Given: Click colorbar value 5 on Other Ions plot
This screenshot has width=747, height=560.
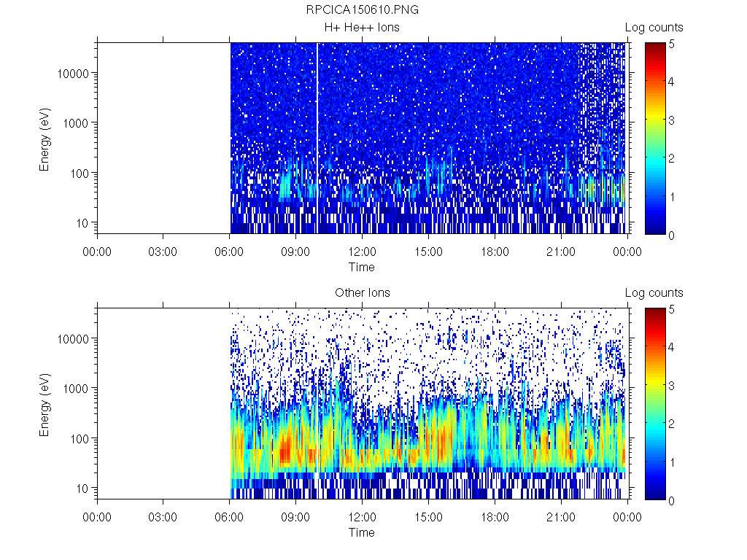Looking at the screenshot, I should tap(671, 309).
